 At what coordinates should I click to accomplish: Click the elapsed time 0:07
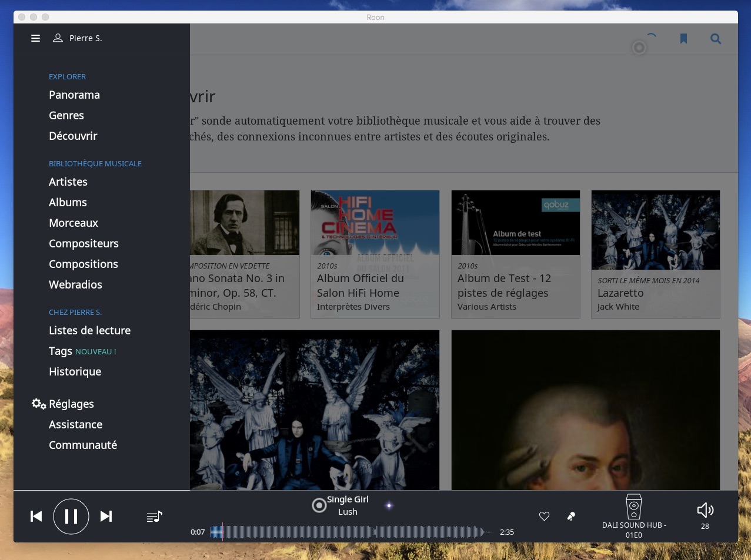click(x=198, y=532)
